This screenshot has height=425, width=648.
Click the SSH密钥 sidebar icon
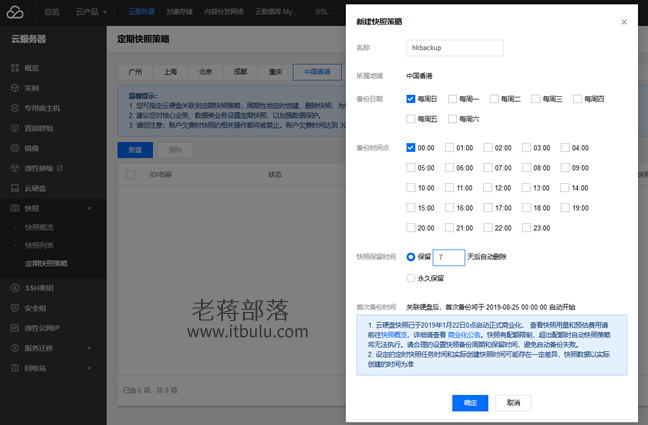(15, 288)
